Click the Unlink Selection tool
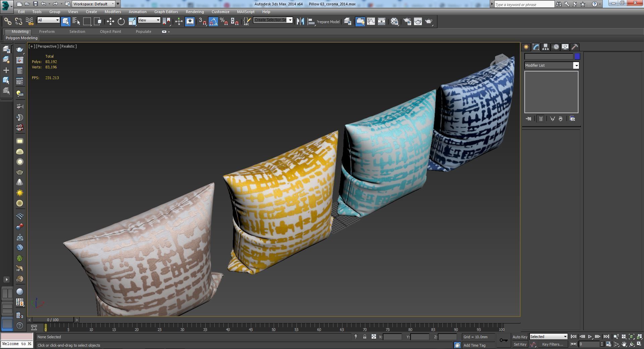Viewport: 644px width, 349px height. point(18,21)
